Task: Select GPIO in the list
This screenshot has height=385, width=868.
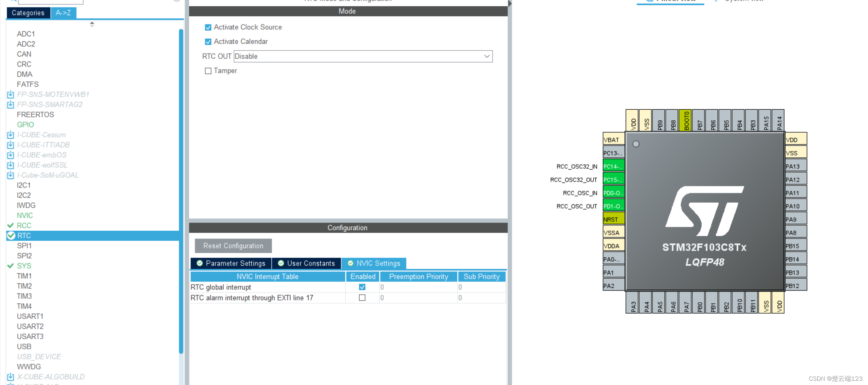Action: pos(25,125)
